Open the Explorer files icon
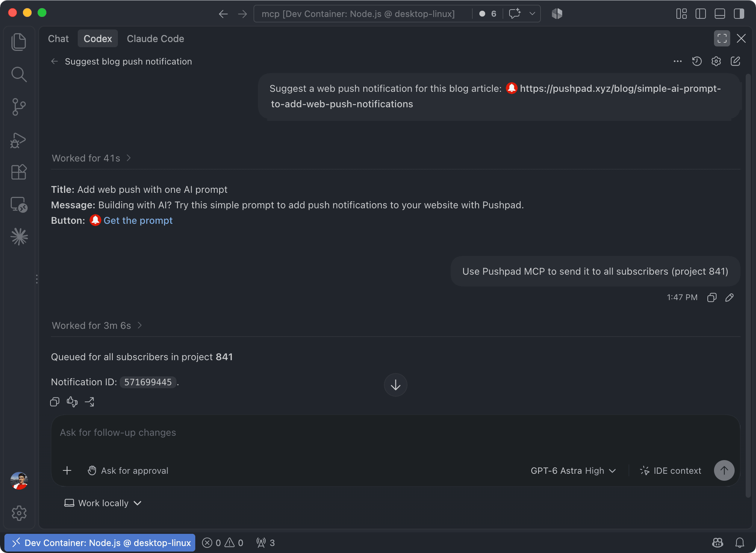Image resolution: width=756 pixels, height=553 pixels. pyautogui.click(x=19, y=42)
